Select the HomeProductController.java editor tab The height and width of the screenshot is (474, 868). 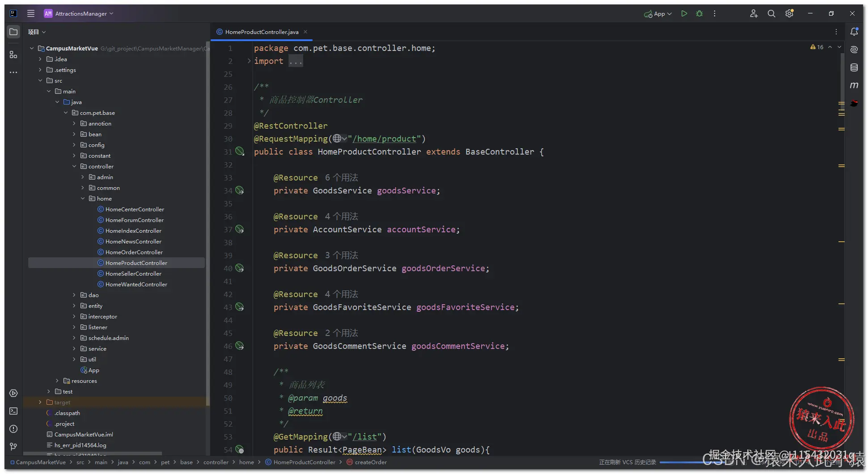tap(262, 32)
